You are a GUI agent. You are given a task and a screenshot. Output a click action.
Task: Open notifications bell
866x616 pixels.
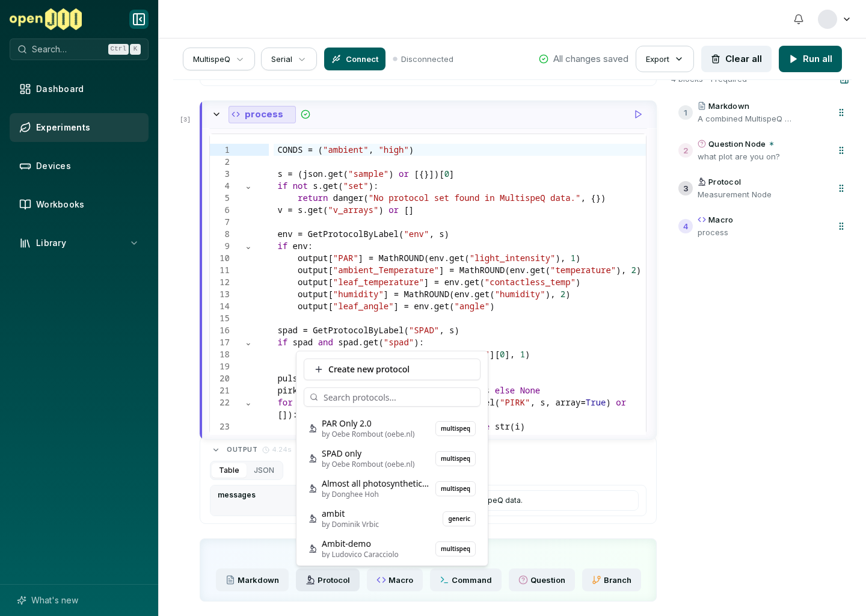(799, 19)
